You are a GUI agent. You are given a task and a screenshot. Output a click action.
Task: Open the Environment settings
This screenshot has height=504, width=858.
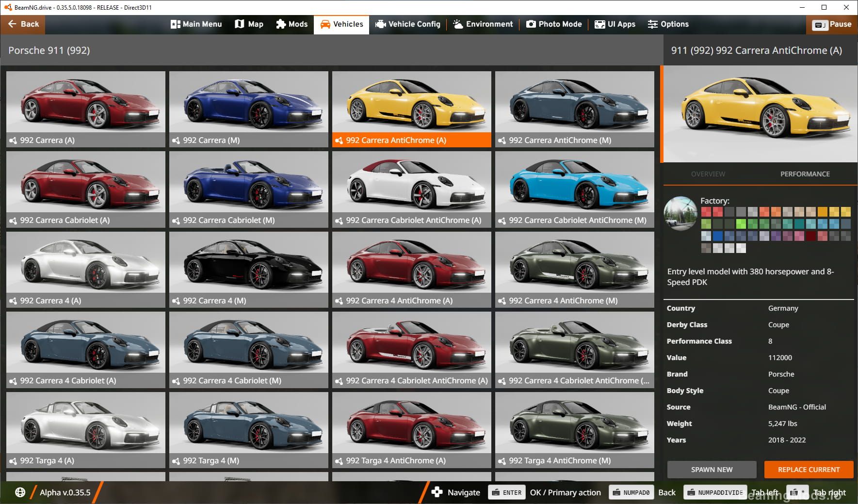[x=483, y=24]
